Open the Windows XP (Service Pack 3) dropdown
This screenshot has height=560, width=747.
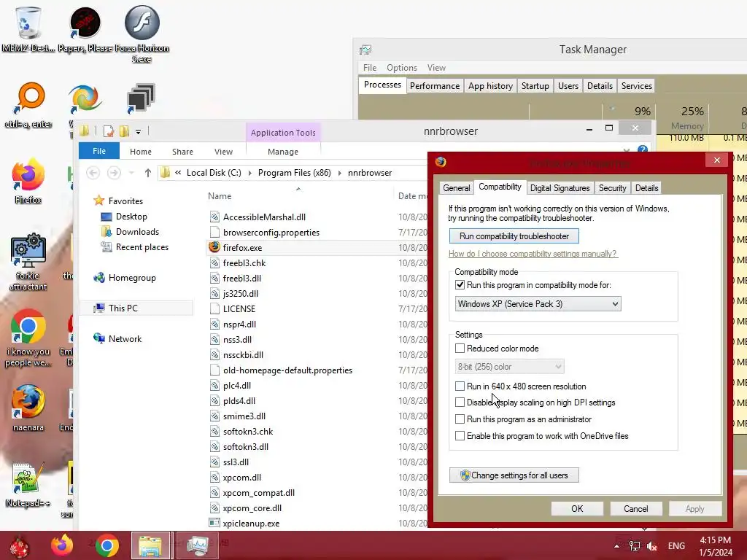click(x=538, y=304)
